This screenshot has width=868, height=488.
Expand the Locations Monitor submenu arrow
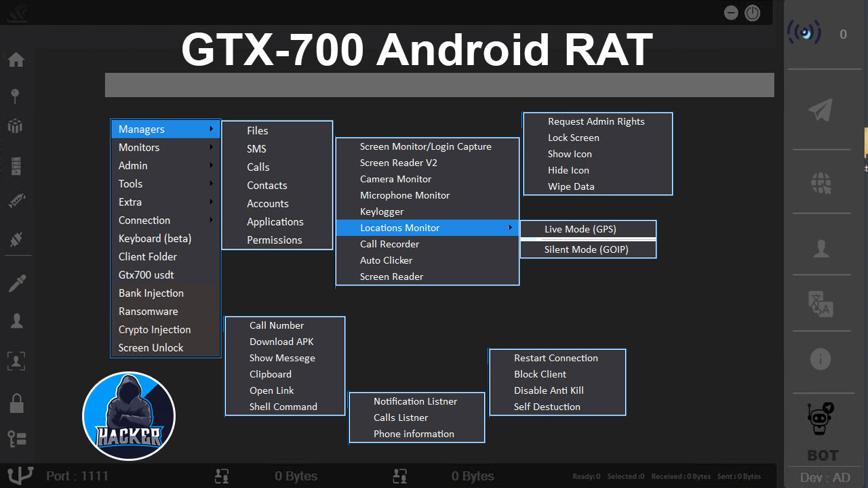point(510,228)
